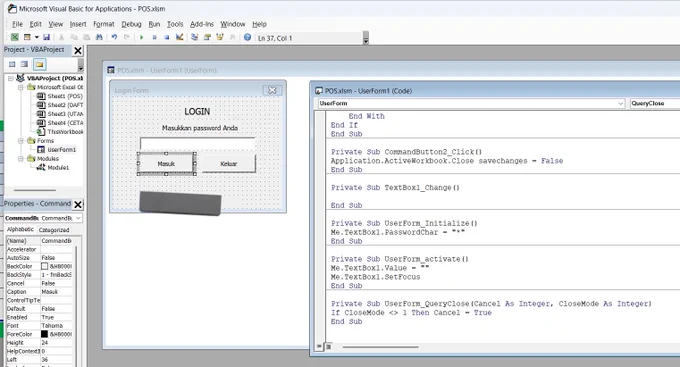680x367 pixels.
Task: Select the Font property value Tahoma
Action: point(56,326)
